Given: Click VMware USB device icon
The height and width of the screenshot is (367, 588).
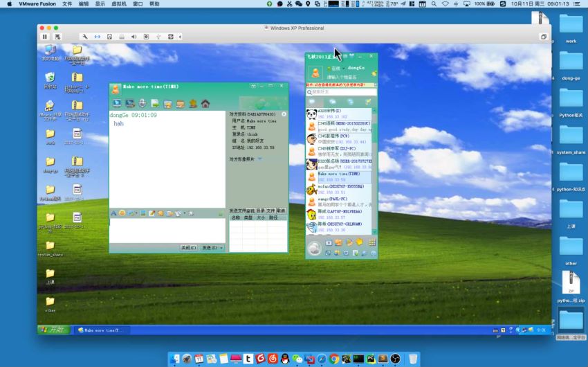Looking at the screenshot, I should pos(158,37).
